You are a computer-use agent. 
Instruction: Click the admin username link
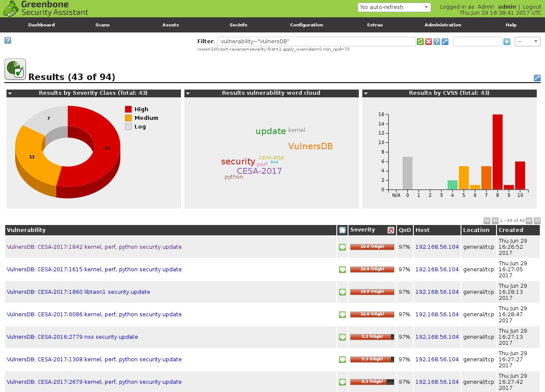tap(507, 7)
